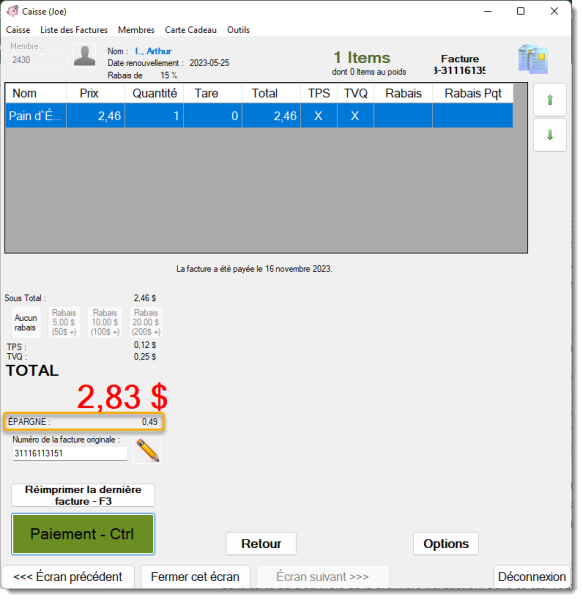Select the Rabais 20,00 $ discount option

(146, 323)
